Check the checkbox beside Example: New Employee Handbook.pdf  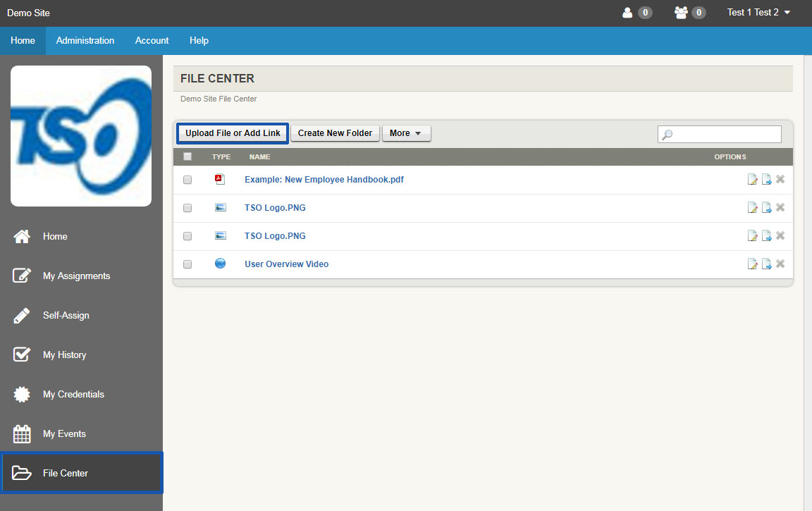tap(187, 179)
